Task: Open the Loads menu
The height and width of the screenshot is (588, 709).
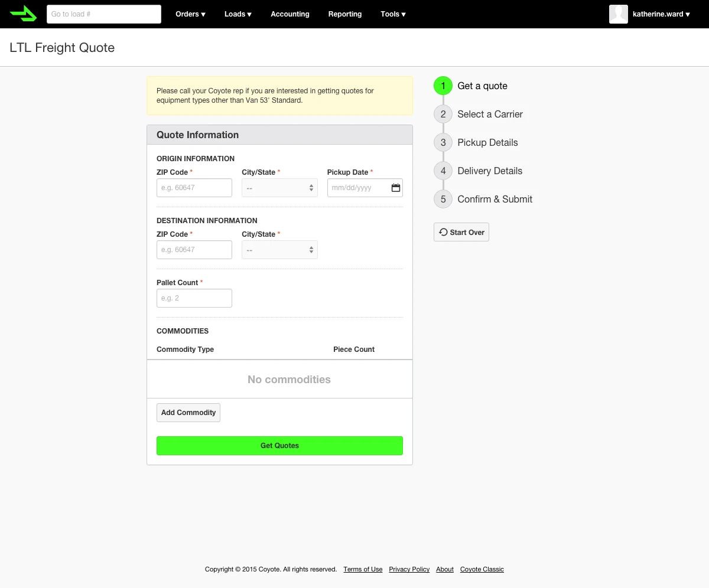Action: (238, 14)
